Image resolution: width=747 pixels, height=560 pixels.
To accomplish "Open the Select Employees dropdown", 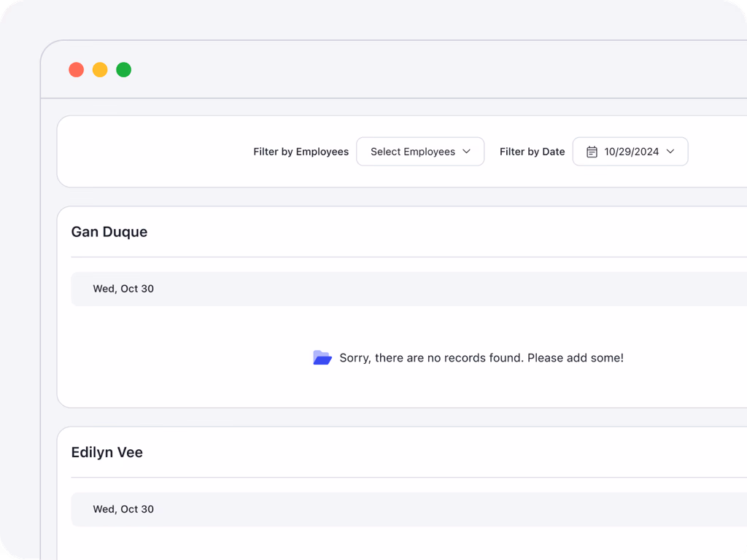I will 420,152.
